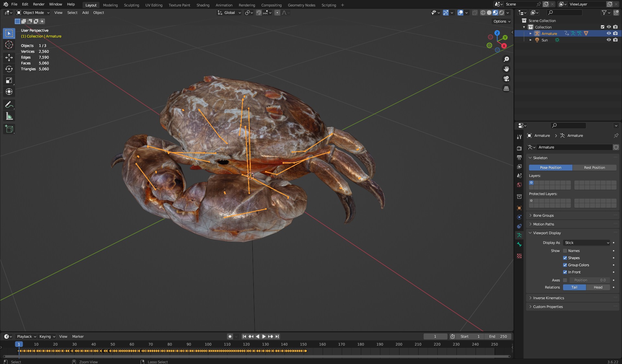Set Relations to Head
Image resolution: width=622 pixels, height=364 pixels.
pos(598,287)
